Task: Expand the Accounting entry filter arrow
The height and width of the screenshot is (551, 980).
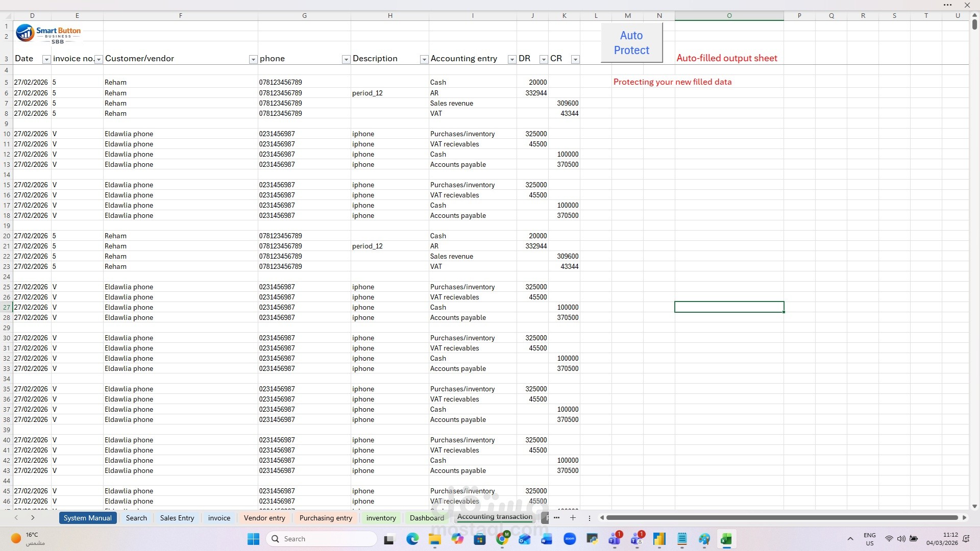Action: point(511,59)
